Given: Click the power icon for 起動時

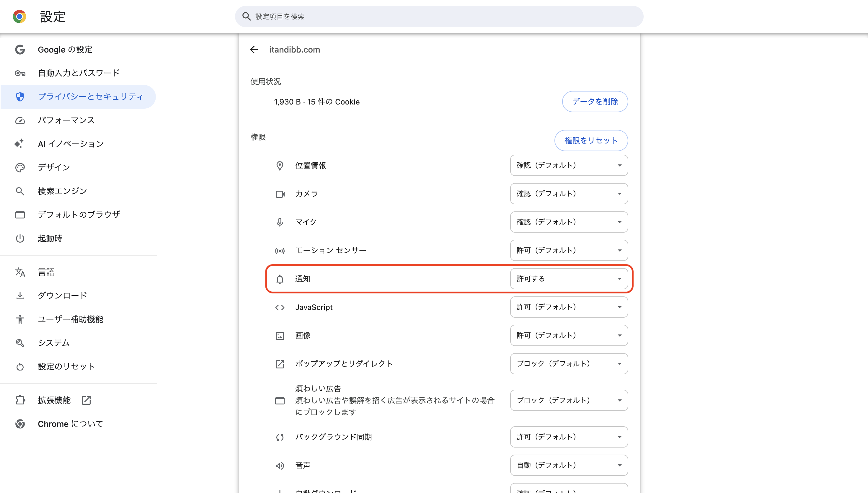Looking at the screenshot, I should 20,238.
